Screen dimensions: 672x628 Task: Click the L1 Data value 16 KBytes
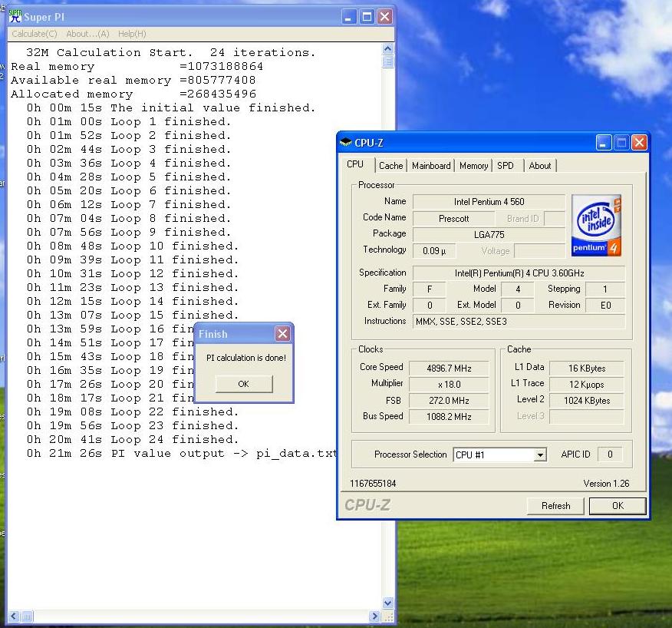point(587,369)
